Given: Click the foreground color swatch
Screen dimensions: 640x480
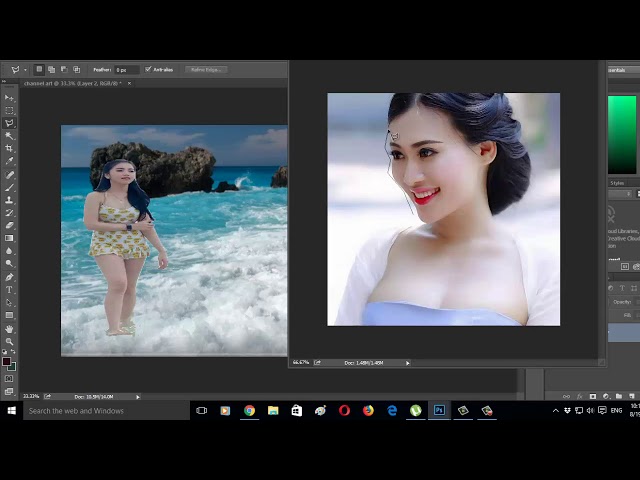Looking at the screenshot, I should point(6,362).
